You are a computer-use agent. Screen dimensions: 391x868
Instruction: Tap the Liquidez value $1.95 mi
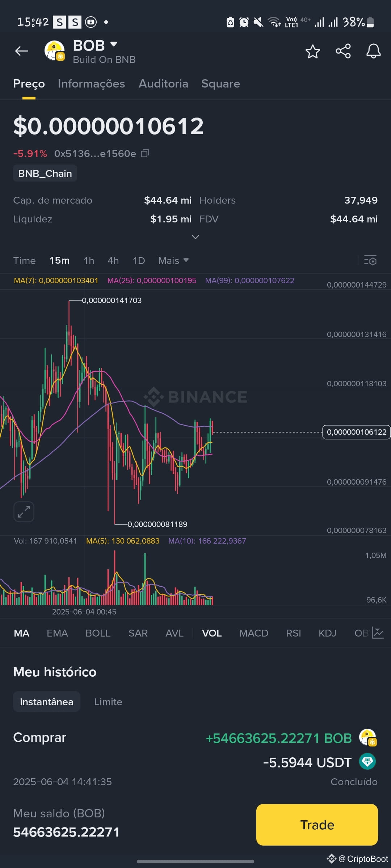pyautogui.click(x=171, y=219)
